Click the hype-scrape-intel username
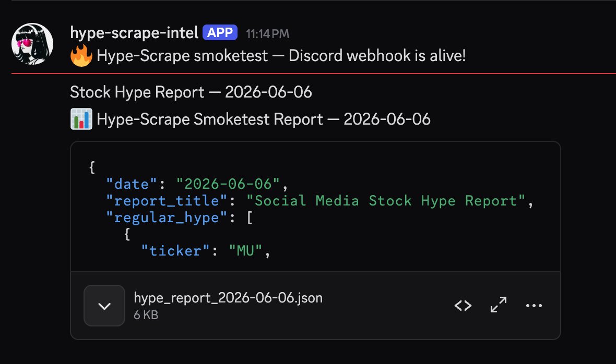Image resolution: width=616 pixels, height=364 pixels. click(x=134, y=33)
